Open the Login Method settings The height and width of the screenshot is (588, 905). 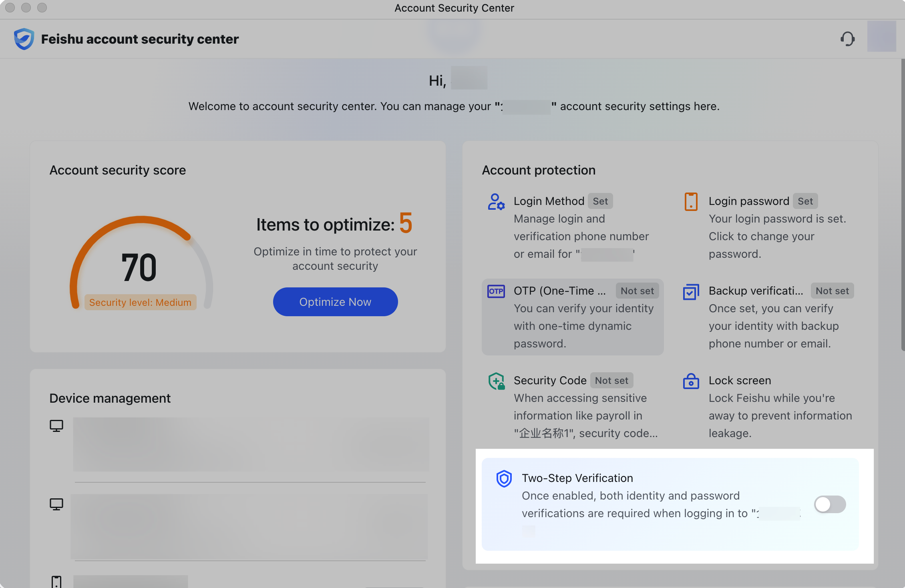click(549, 201)
